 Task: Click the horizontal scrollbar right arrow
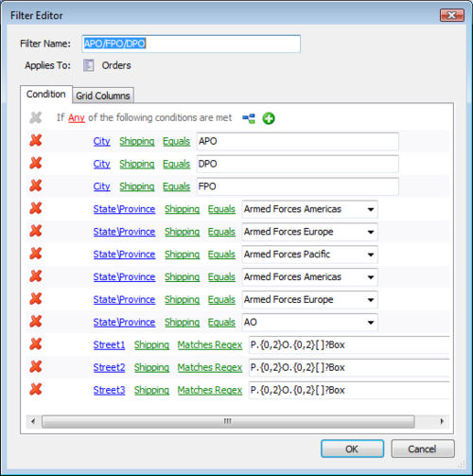click(442, 421)
